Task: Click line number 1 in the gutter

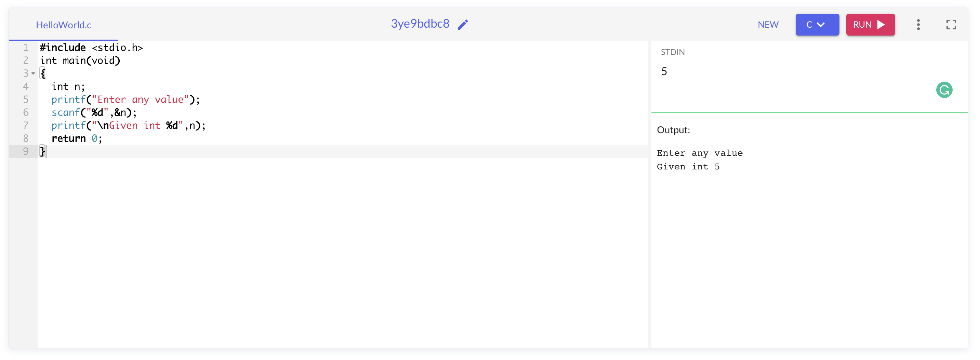Action: click(x=26, y=47)
